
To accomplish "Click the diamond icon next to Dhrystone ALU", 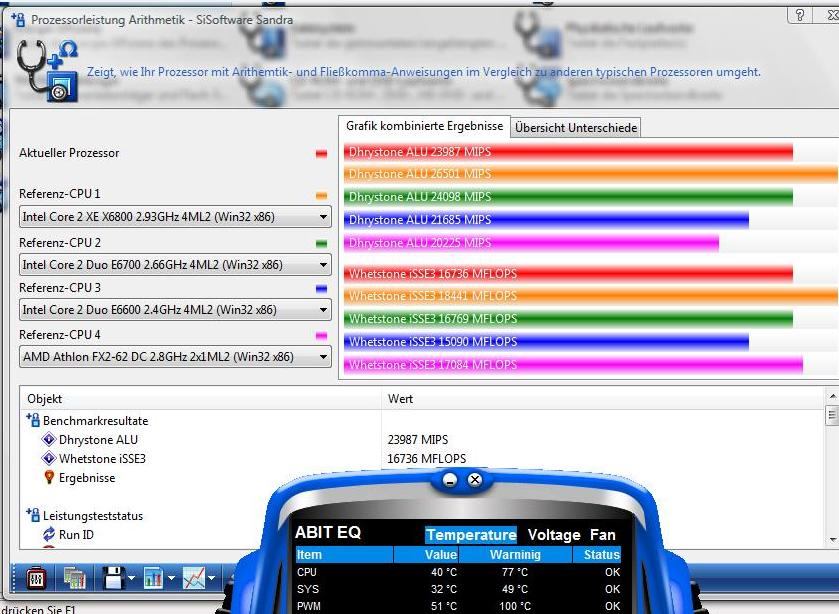I will 49,440.
